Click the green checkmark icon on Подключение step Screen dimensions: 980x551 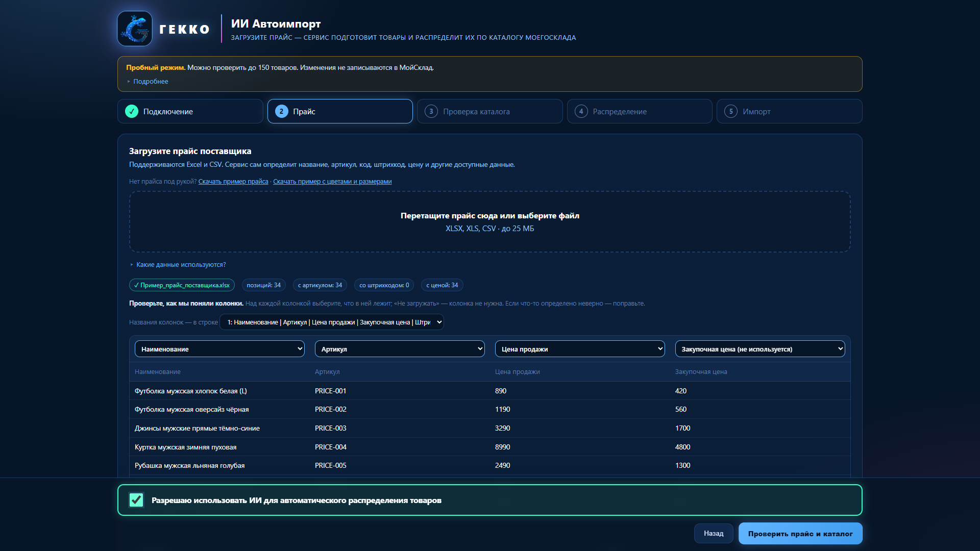(132, 111)
